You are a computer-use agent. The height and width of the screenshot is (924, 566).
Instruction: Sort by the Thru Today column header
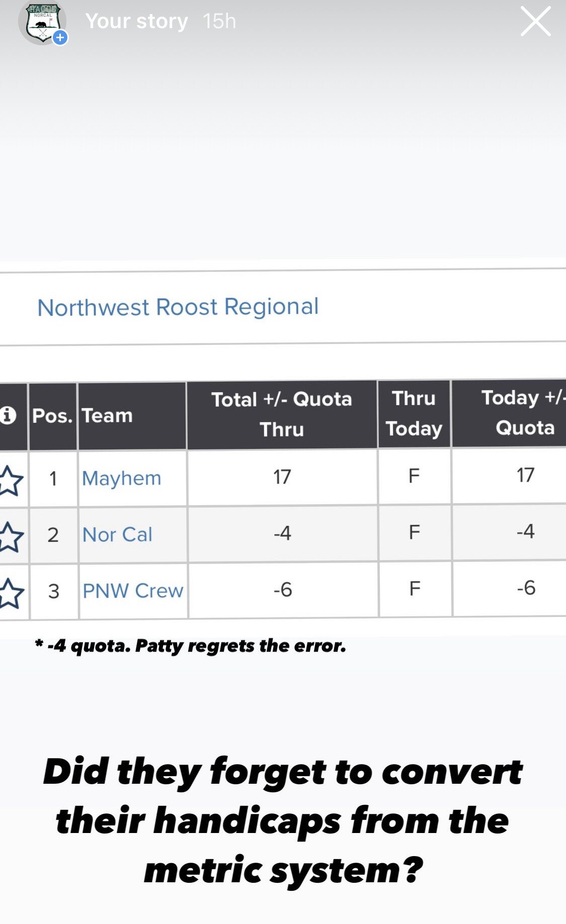click(414, 413)
